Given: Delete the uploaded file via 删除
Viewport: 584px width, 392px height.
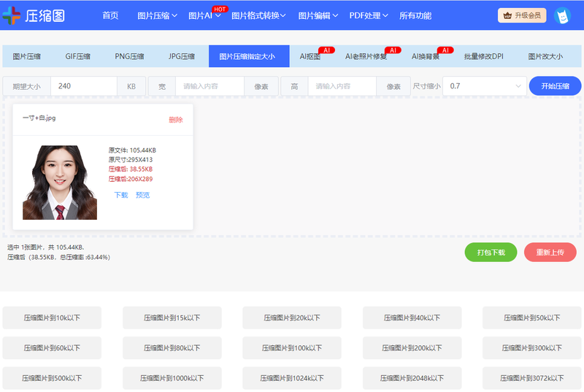Looking at the screenshot, I should (175, 120).
